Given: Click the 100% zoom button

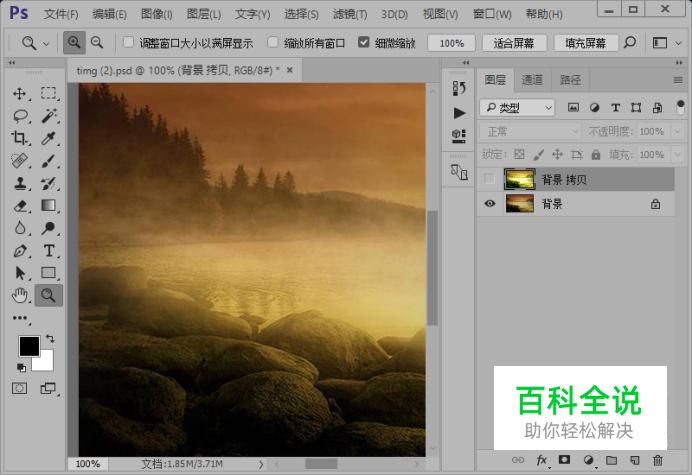Looking at the screenshot, I should click(x=451, y=43).
